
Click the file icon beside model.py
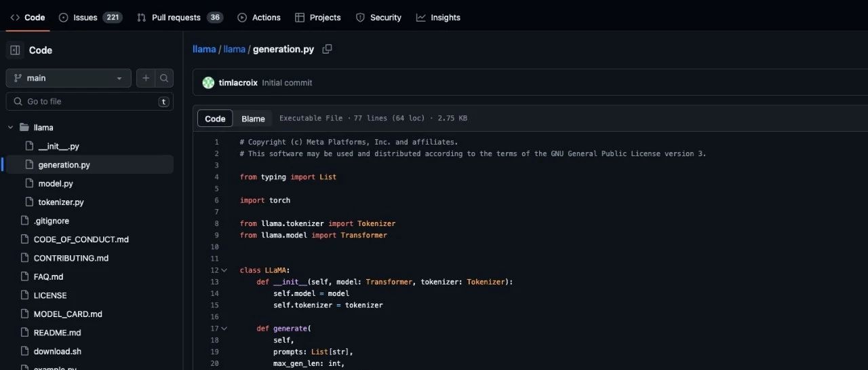point(29,183)
